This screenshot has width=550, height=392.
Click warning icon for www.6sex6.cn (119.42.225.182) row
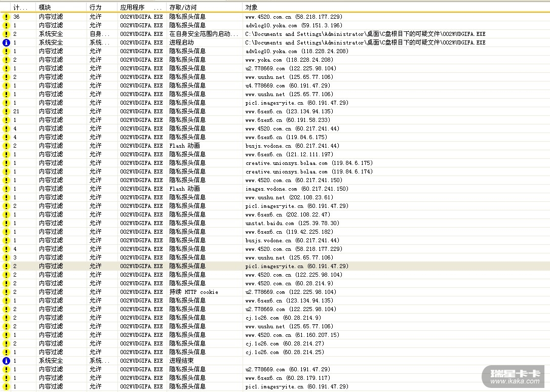pyautogui.click(x=6, y=232)
